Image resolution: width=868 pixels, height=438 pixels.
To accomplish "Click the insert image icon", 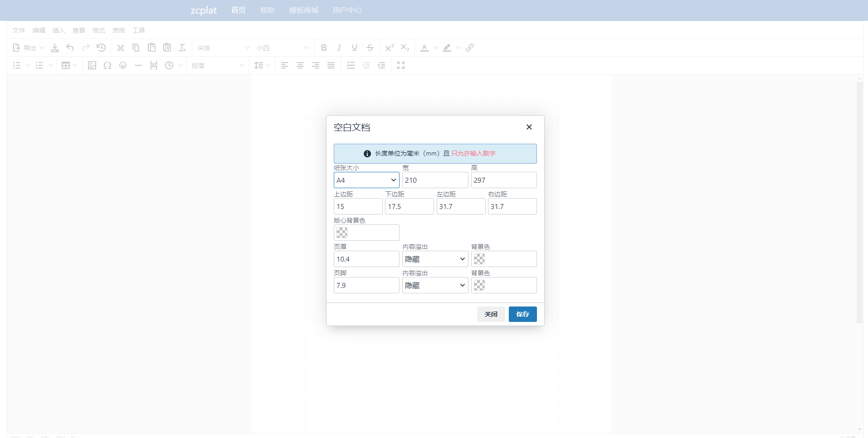I will pos(92,65).
